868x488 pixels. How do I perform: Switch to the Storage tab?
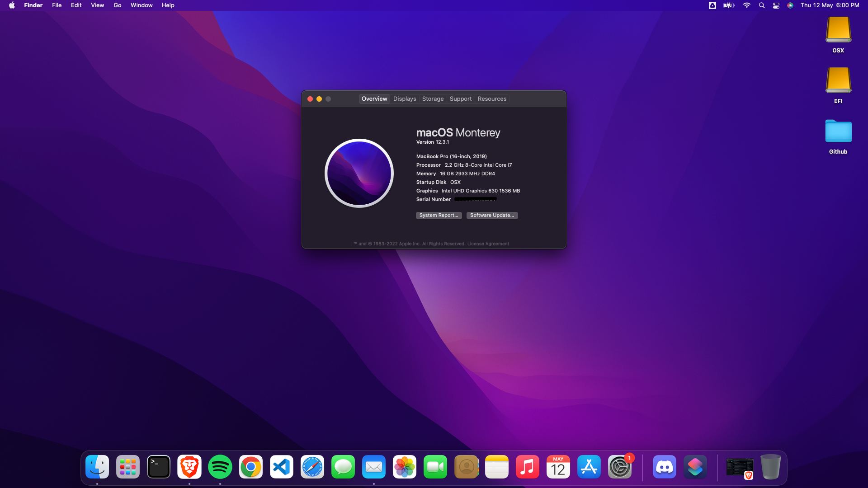(x=433, y=99)
